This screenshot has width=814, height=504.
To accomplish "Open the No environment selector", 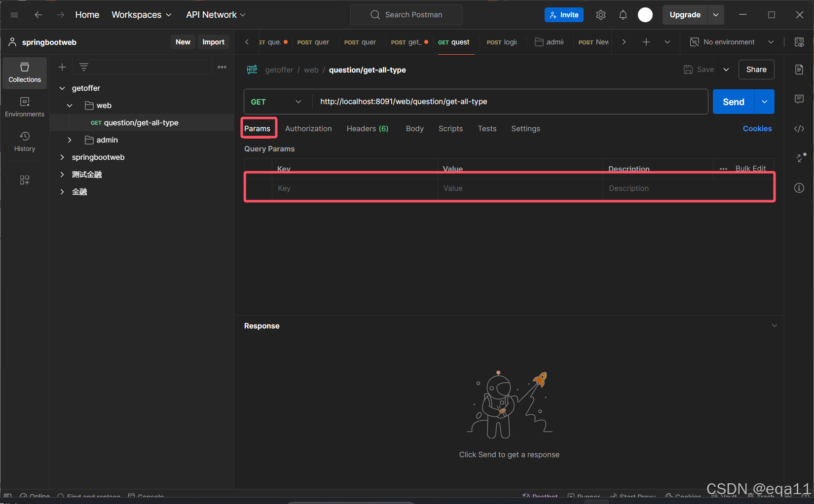I will pos(732,42).
